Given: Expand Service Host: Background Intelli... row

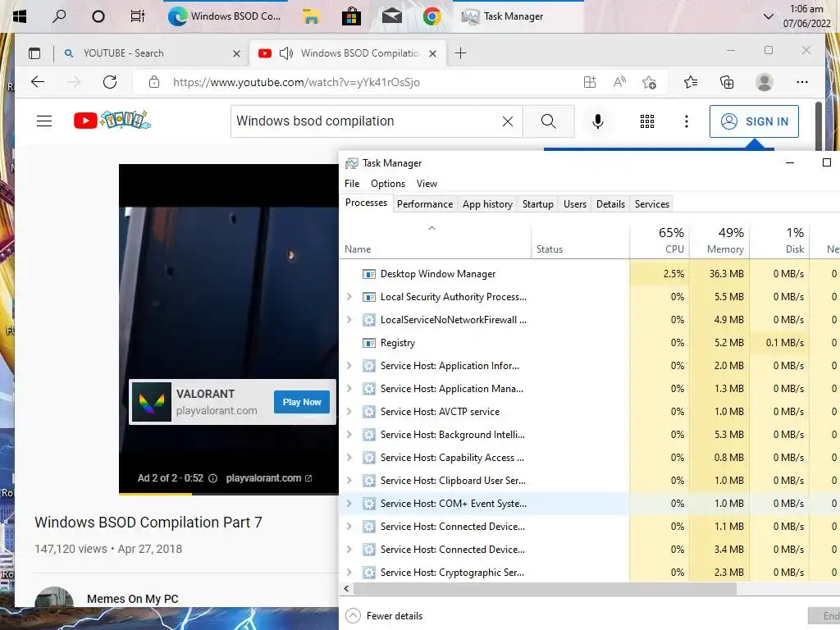Looking at the screenshot, I should pos(349,435).
